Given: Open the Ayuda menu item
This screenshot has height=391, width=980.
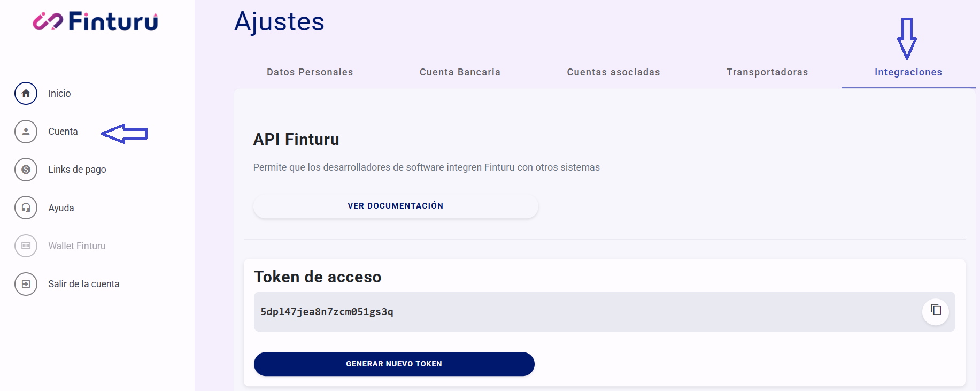Looking at the screenshot, I should pos(61,208).
